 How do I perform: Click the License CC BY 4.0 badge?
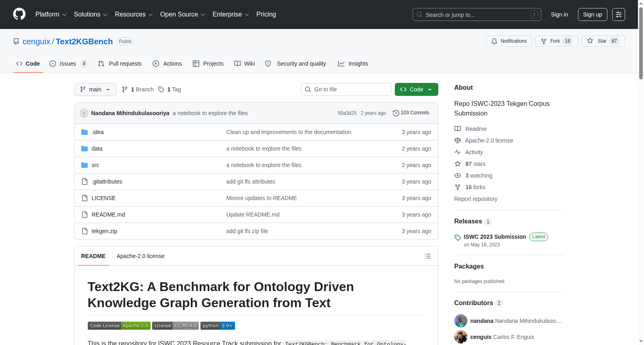tap(175, 326)
